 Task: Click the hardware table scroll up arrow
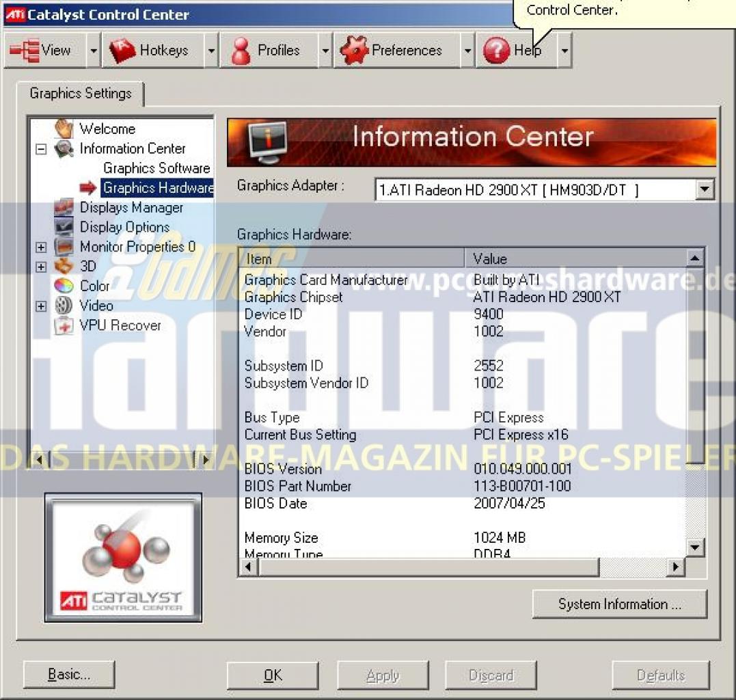(695, 258)
